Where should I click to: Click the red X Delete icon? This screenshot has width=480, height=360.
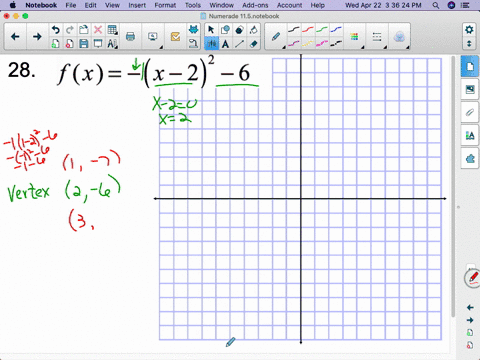click(98, 30)
